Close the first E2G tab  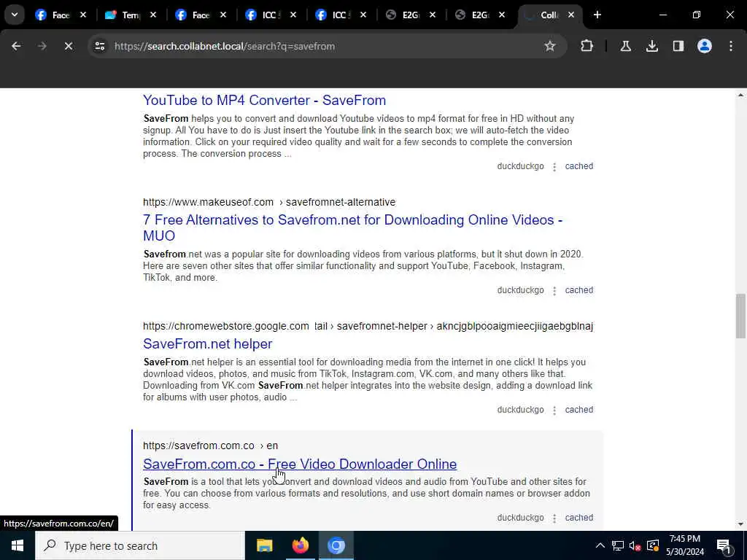tap(432, 15)
